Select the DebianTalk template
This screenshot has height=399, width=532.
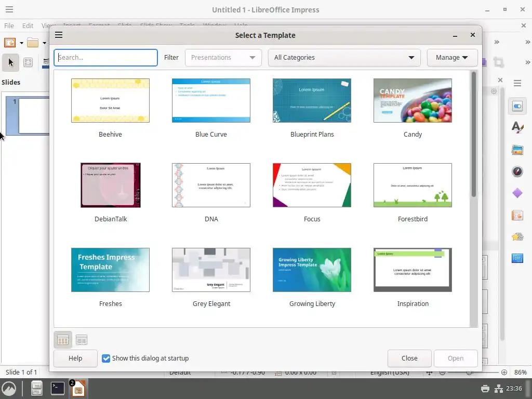click(x=111, y=193)
